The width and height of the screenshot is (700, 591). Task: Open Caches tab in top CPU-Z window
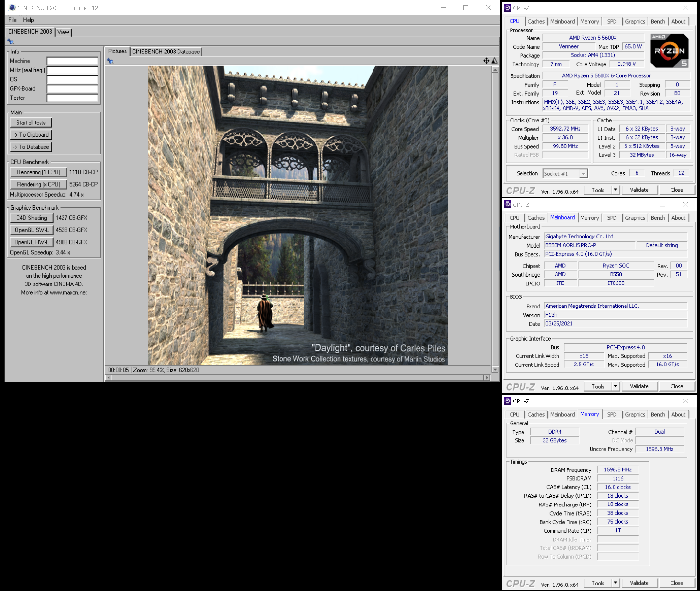pyautogui.click(x=536, y=21)
